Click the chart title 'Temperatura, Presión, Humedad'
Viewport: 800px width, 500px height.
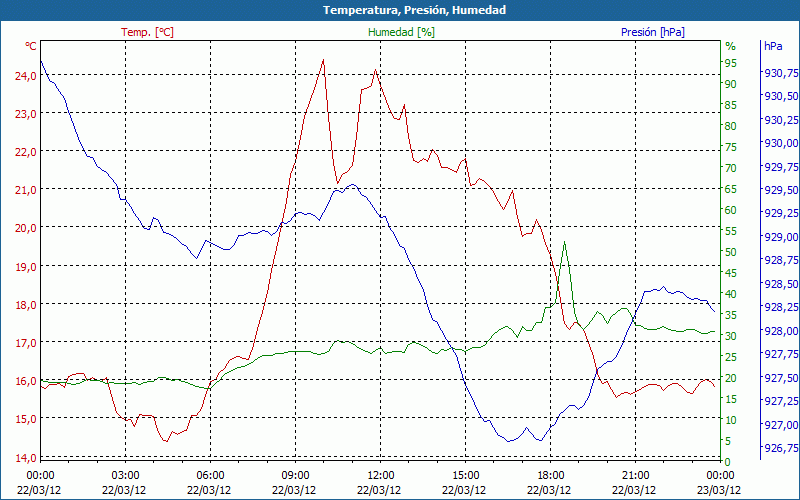coord(414,10)
